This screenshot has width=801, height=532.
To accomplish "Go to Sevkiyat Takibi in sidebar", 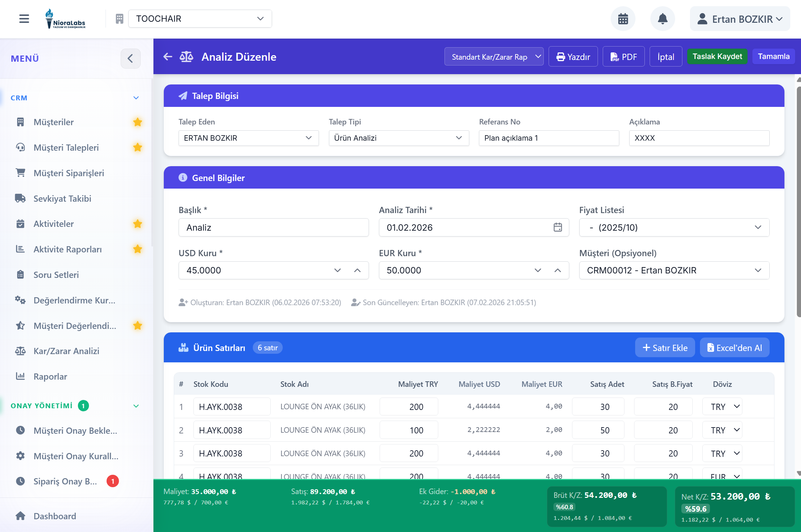I will [62, 199].
